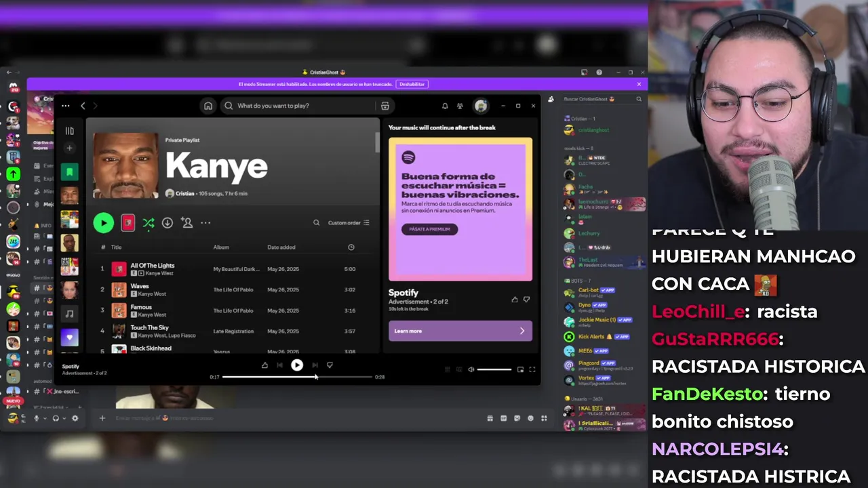Search within the Kanye playlist
868x488 pixels.
[x=316, y=222]
